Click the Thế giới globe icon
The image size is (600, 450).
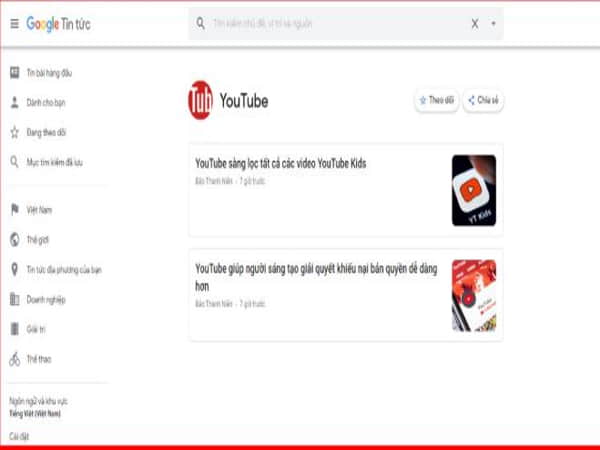(15, 240)
